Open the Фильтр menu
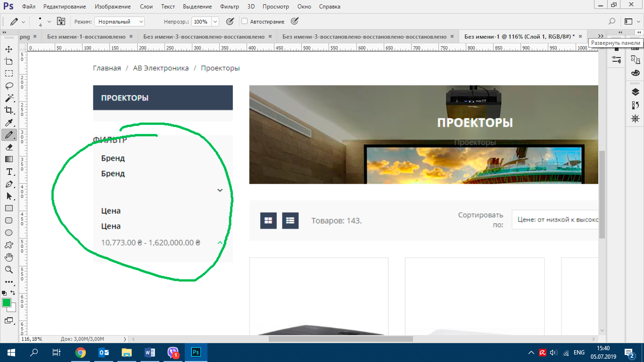Screen dimensions: 644x362 point(230,7)
